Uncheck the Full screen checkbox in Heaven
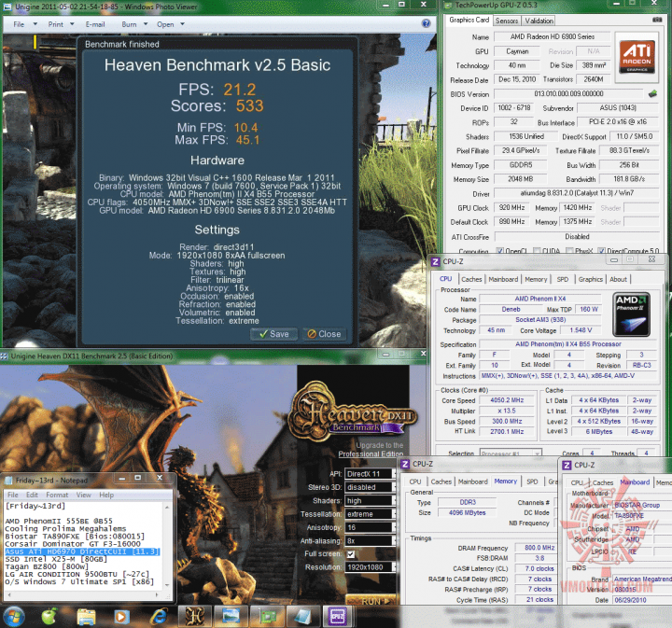 [x=351, y=554]
